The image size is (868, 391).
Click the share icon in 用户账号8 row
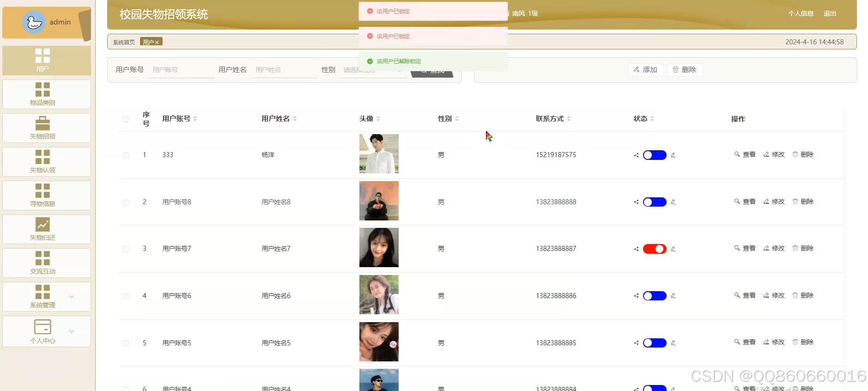636,202
